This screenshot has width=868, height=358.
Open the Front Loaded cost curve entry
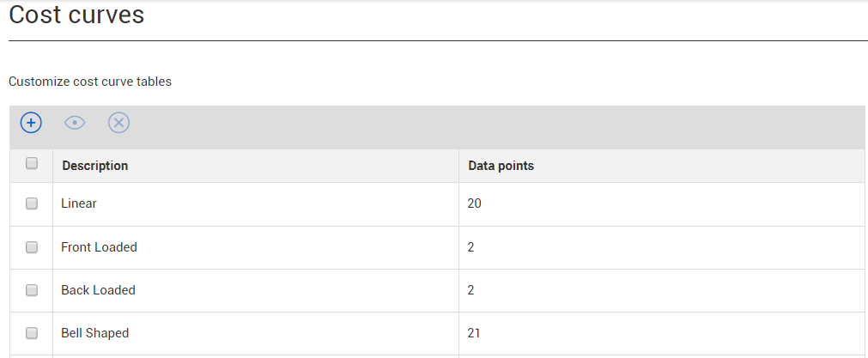pos(99,247)
